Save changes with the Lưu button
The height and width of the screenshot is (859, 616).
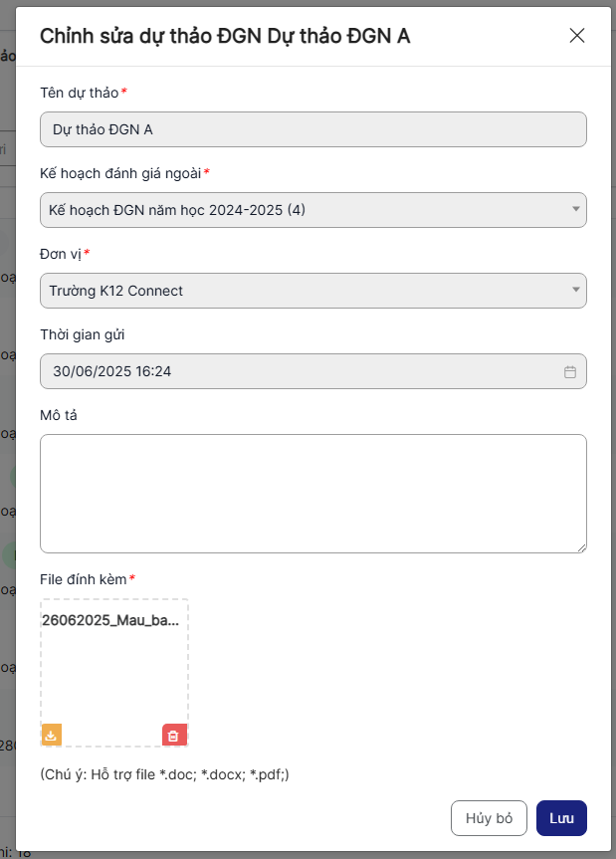[x=561, y=818]
